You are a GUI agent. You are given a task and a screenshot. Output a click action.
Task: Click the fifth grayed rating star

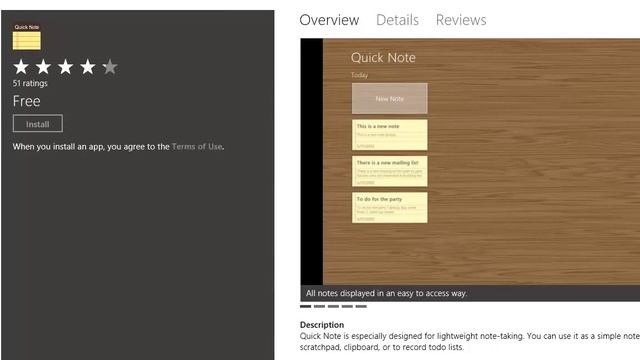109,67
